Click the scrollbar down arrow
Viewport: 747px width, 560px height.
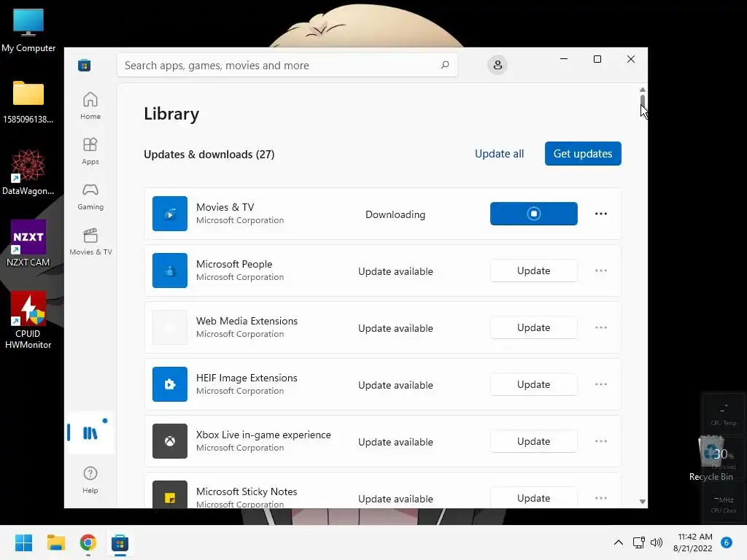[x=642, y=502]
